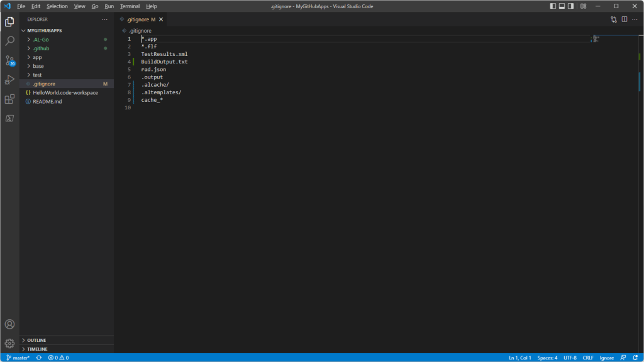
Task: Open .gitignore file in Explorer tree
Action: click(67, 84)
